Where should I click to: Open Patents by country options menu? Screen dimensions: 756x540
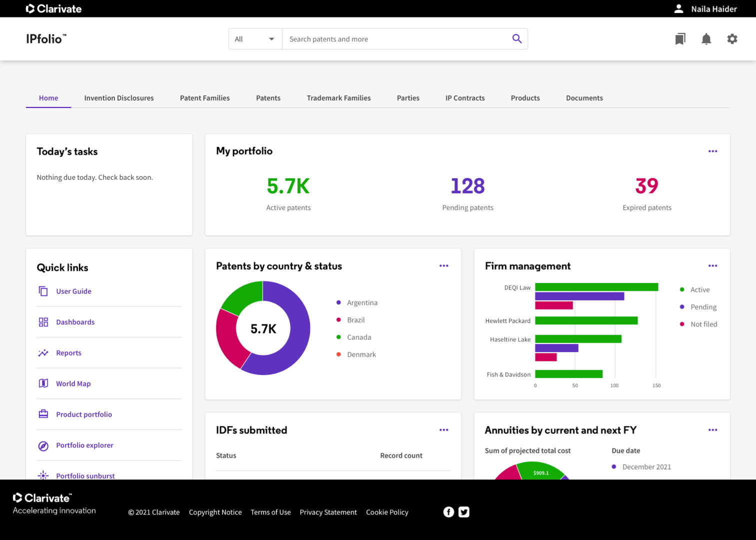click(443, 266)
